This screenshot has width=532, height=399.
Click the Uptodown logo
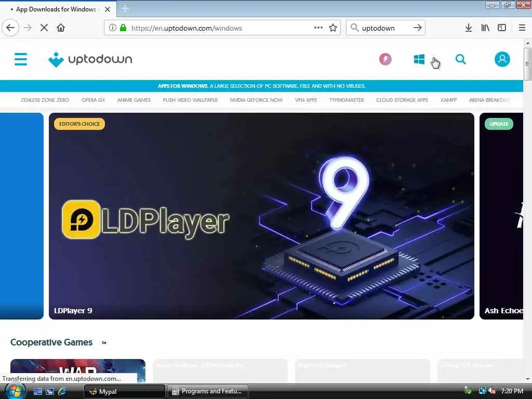(x=90, y=59)
